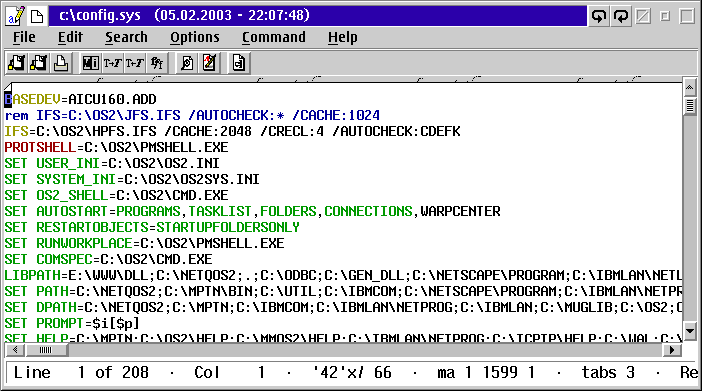
Task: Click the file icon left of the printer
Action: coord(39,63)
